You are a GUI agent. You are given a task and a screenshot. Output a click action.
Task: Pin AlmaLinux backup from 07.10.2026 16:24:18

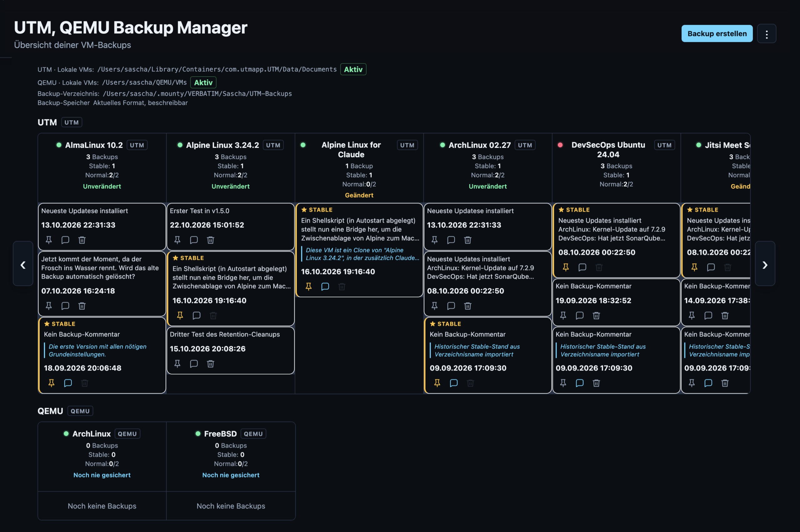point(49,306)
